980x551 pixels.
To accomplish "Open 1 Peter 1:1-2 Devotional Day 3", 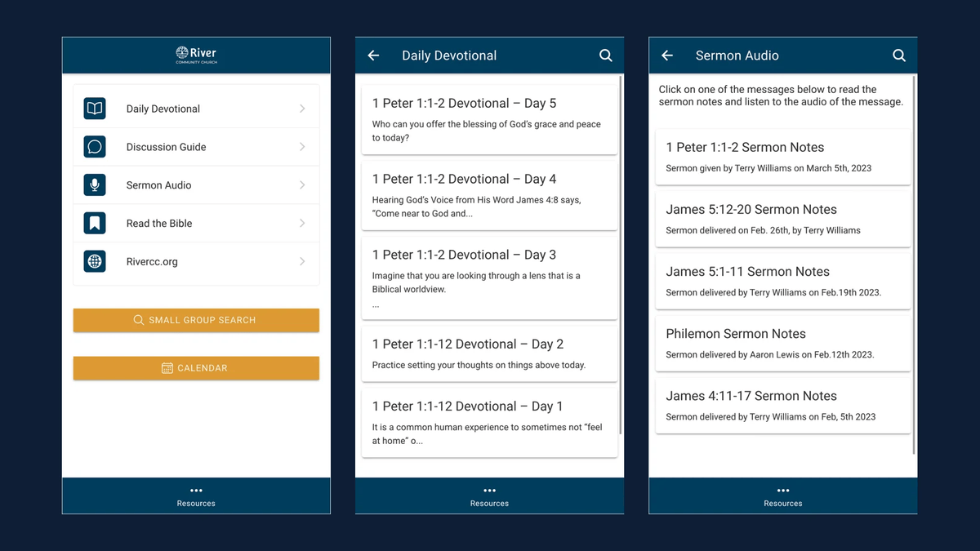I will (489, 278).
